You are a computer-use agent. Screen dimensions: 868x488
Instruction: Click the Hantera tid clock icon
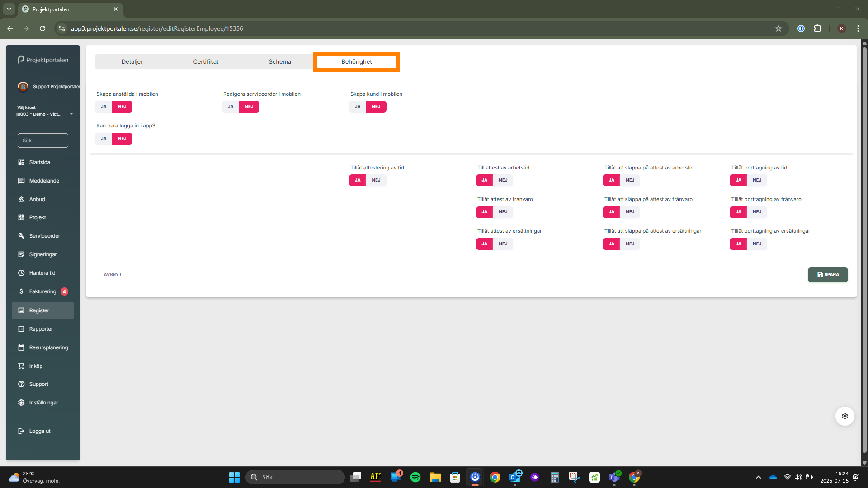(21, 273)
